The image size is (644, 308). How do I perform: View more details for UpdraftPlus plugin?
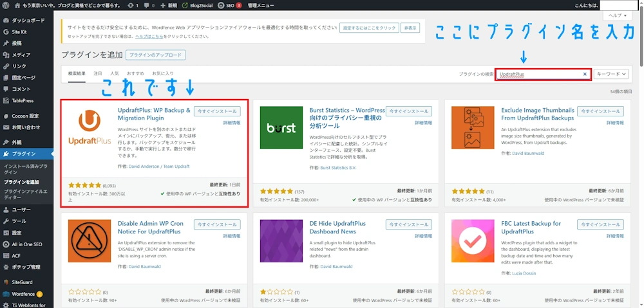(232, 123)
